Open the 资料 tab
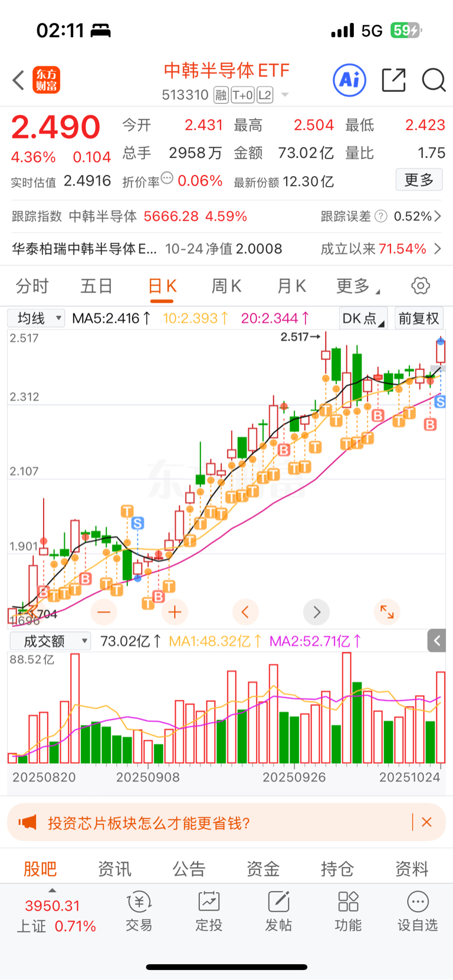453x980 pixels. (x=412, y=869)
